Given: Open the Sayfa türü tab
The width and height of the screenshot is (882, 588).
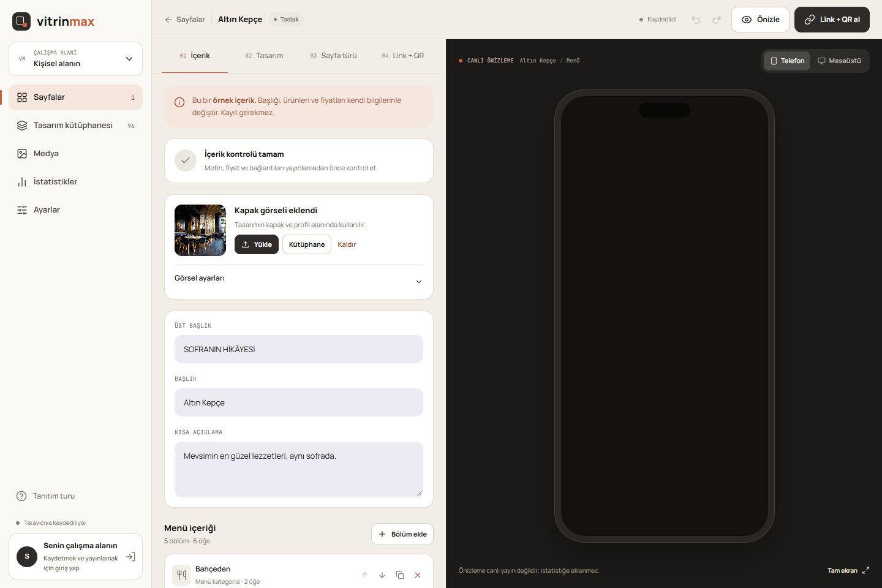Looking at the screenshot, I should click(333, 56).
